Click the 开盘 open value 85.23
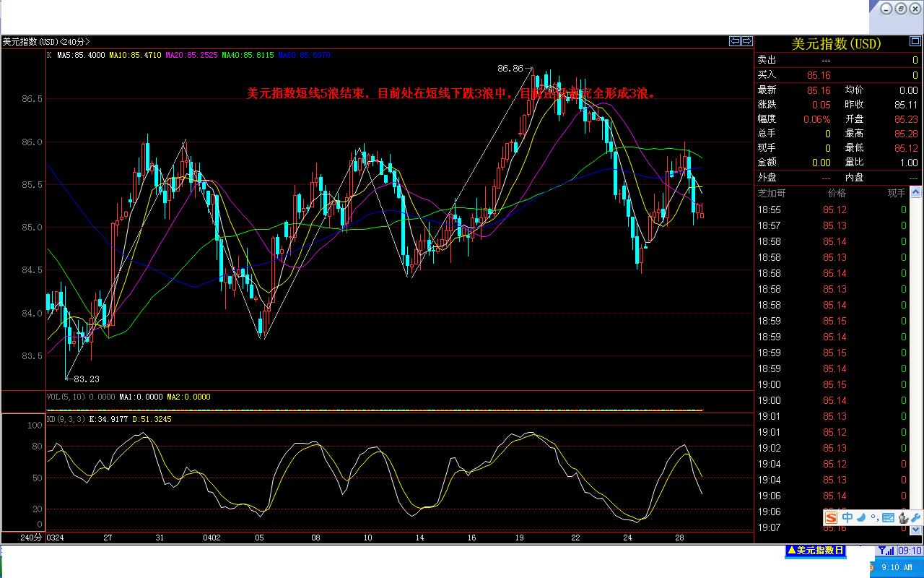924x578 pixels. (906, 119)
